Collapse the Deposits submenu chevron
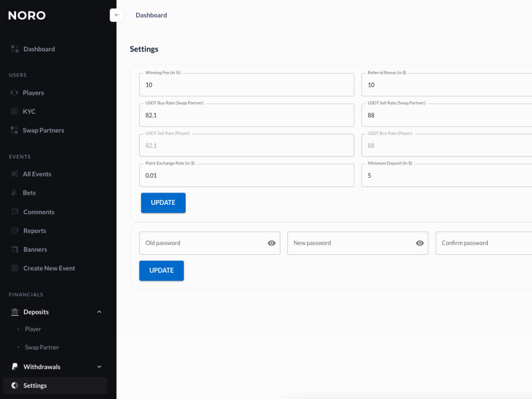The image size is (532, 399). (99, 312)
